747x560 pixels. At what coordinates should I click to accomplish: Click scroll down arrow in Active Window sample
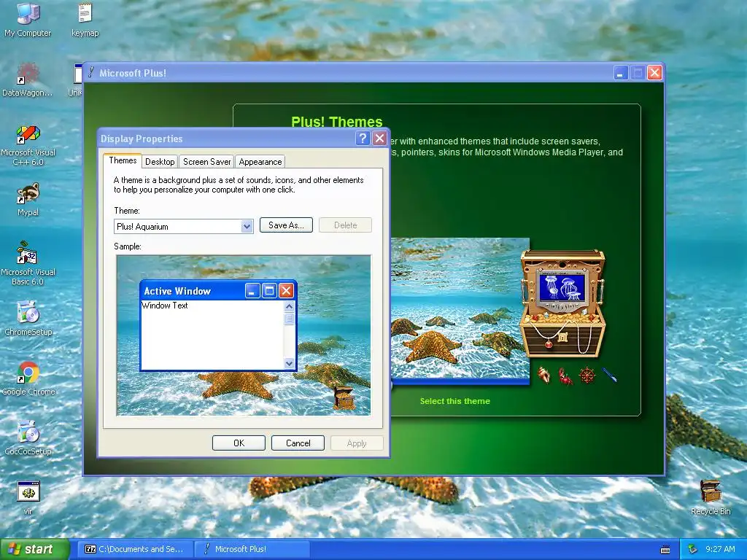289,363
